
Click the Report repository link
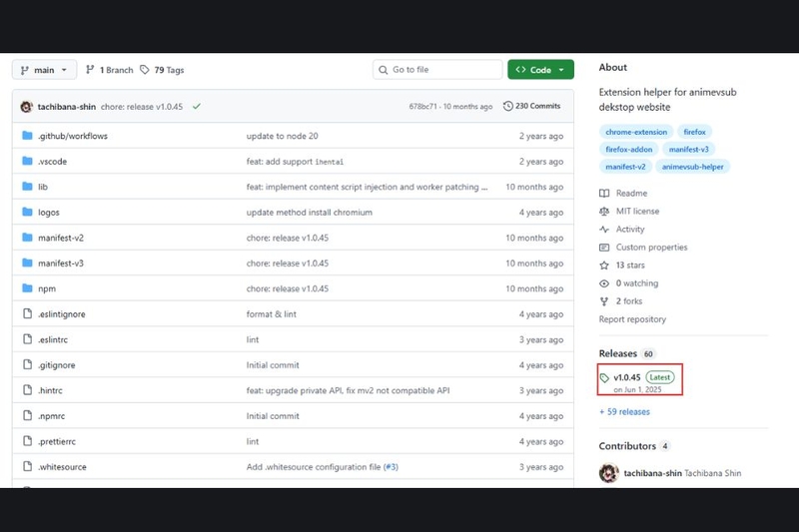coord(632,319)
